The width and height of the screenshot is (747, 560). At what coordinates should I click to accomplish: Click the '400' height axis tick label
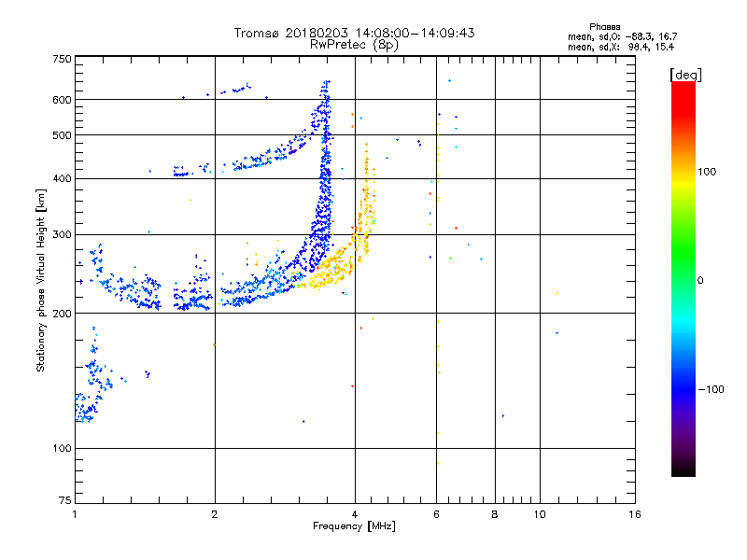[x=62, y=179]
